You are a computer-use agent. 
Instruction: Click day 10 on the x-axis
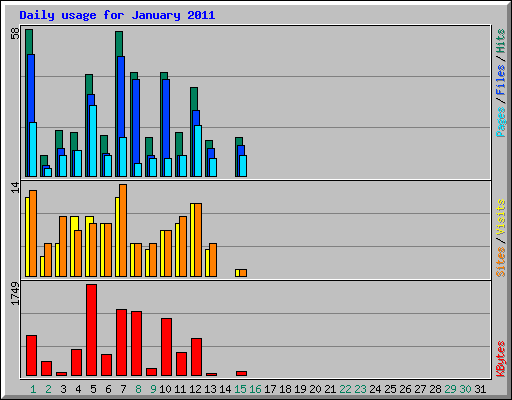(165, 389)
